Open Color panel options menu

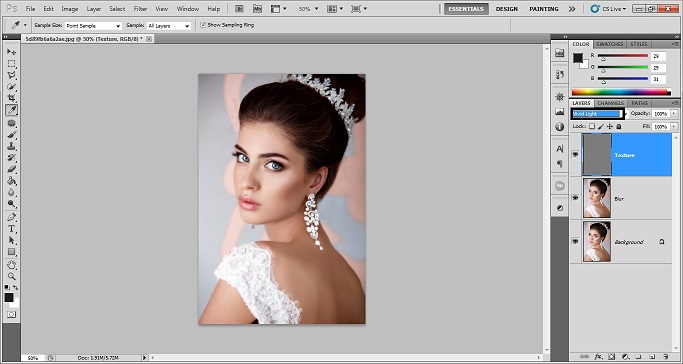tap(675, 44)
